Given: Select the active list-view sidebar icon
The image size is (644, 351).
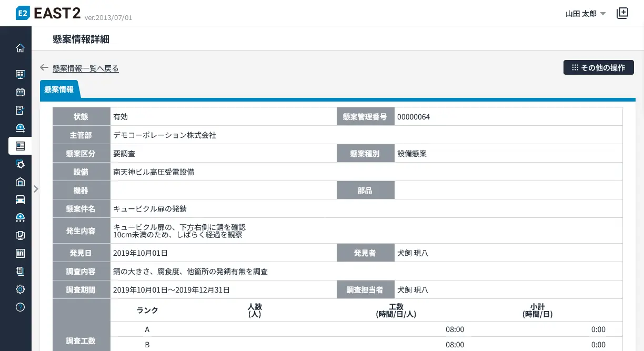Looking at the screenshot, I should tap(20, 146).
